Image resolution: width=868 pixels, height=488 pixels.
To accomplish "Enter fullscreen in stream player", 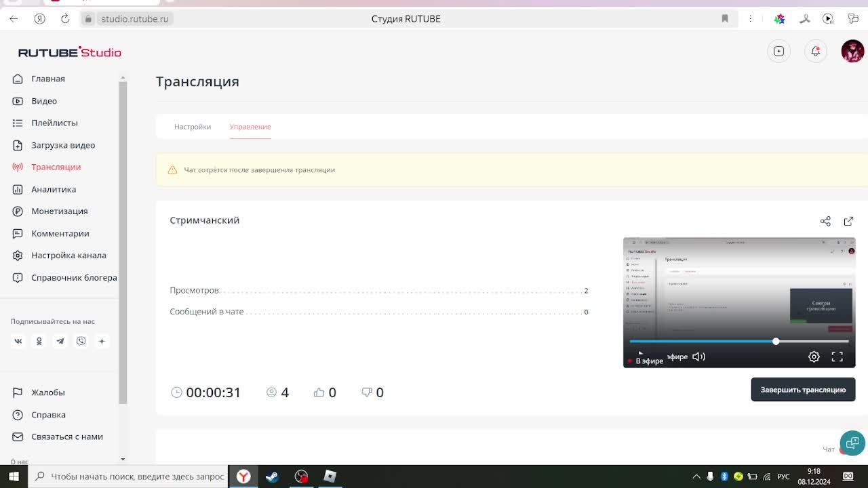I will (x=837, y=357).
